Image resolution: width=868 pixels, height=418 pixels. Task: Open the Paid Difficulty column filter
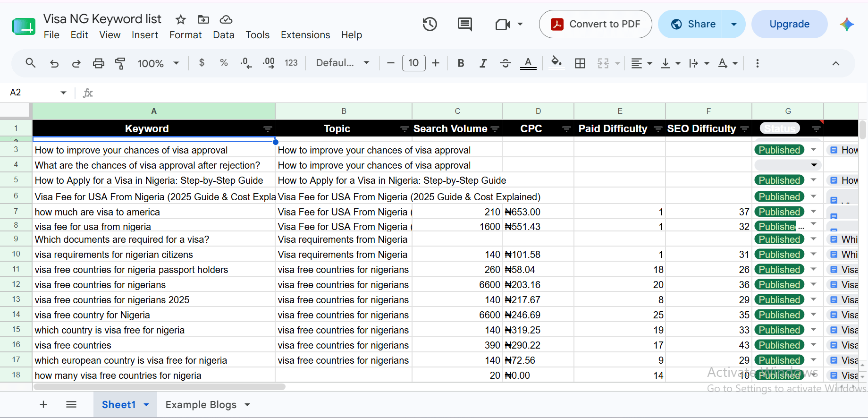point(658,129)
